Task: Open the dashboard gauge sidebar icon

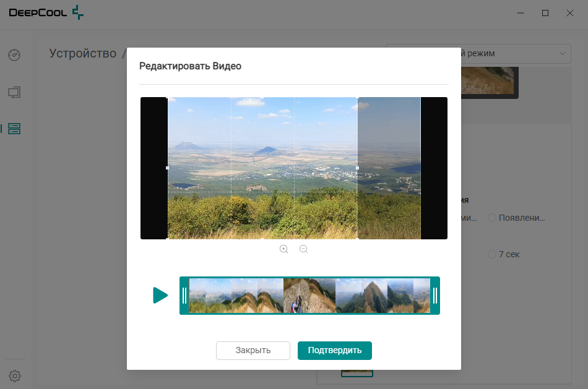Action: 14,54
